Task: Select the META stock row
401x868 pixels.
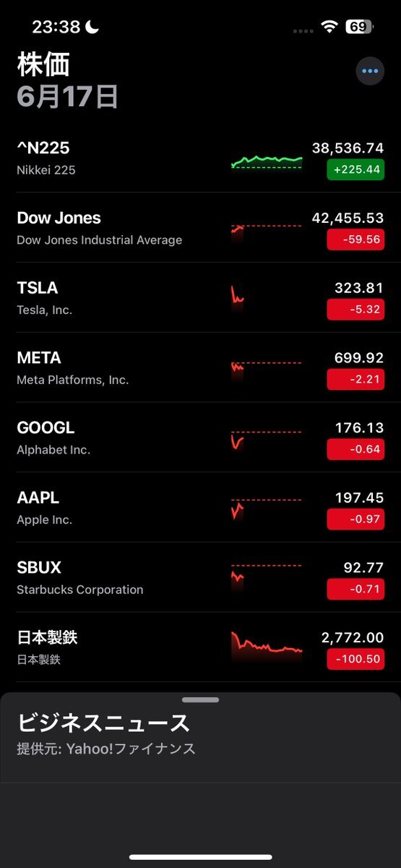Action: pyautogui.click(x=200, y=367)
